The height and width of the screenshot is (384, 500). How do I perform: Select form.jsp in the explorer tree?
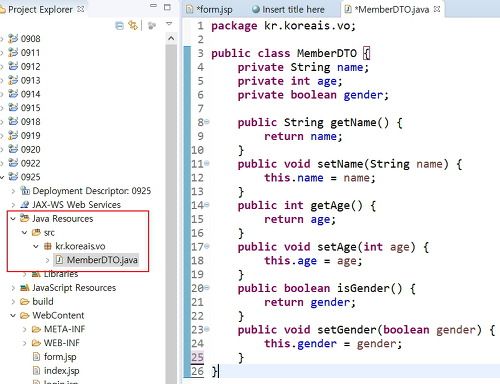coord(60,357)
